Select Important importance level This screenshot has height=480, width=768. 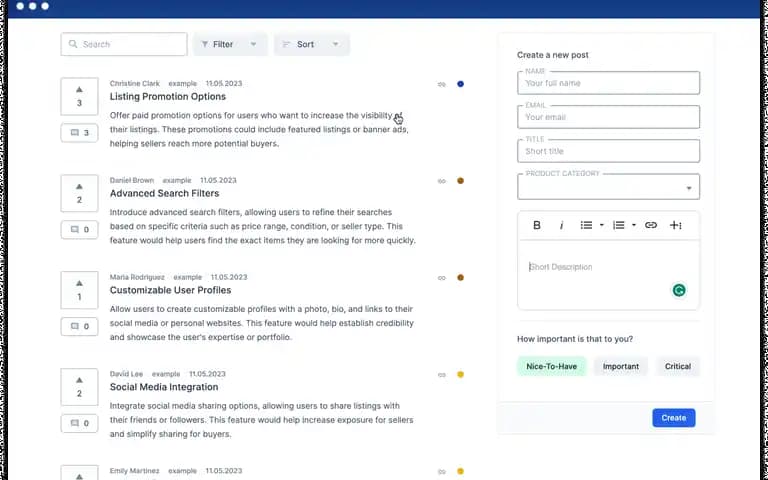(621, 366)
